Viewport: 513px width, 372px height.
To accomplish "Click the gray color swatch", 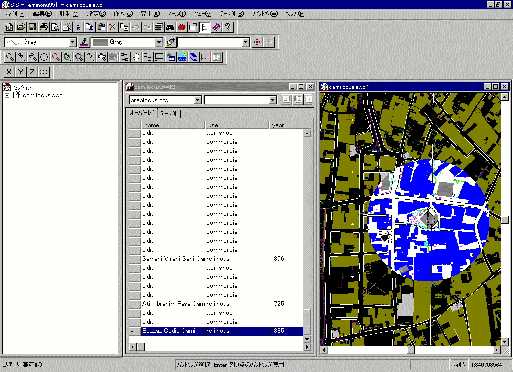I will click(x=100, y=42).
